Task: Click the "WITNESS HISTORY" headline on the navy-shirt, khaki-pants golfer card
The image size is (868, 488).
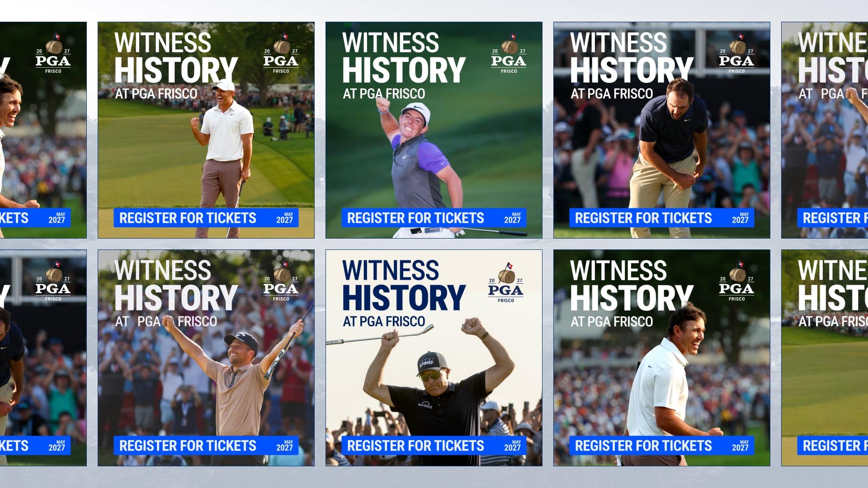Action: [632, 57]
